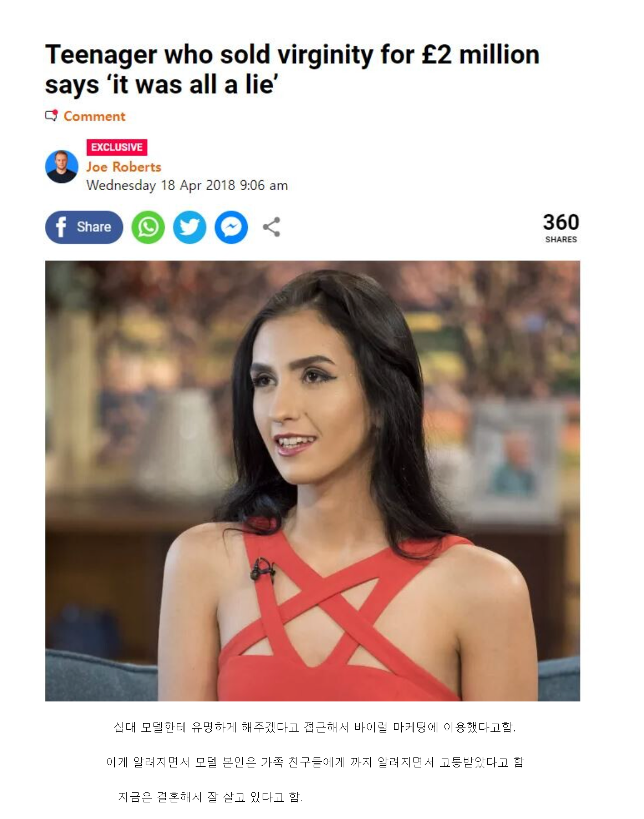The width and height of the screenshot is (644, 819).
Task: Click the Facebook Share button
Action: (x=84, y=227)
